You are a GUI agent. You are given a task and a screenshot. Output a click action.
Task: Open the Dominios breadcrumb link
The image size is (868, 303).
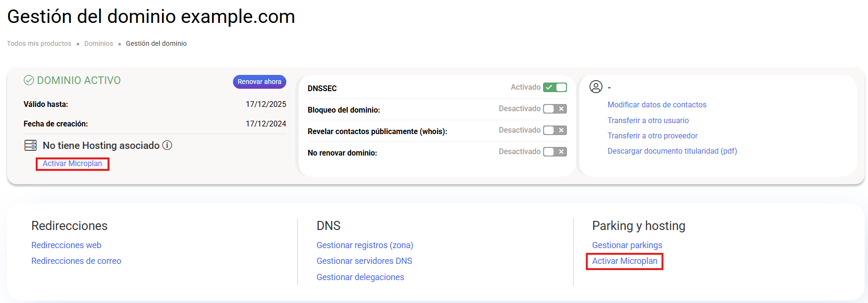click(x=99, y=43)
